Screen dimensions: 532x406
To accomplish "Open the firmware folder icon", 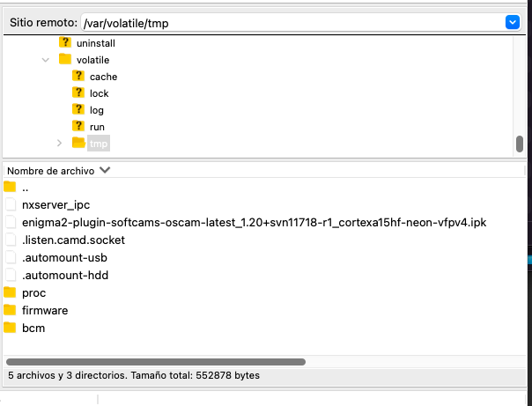I will (x=11, y=310).
